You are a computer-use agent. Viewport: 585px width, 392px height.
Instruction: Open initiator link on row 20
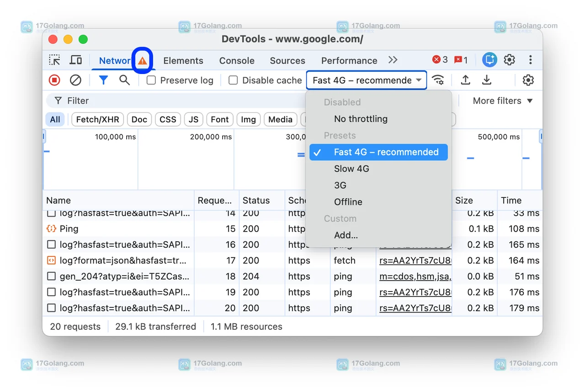coord(415,308)
